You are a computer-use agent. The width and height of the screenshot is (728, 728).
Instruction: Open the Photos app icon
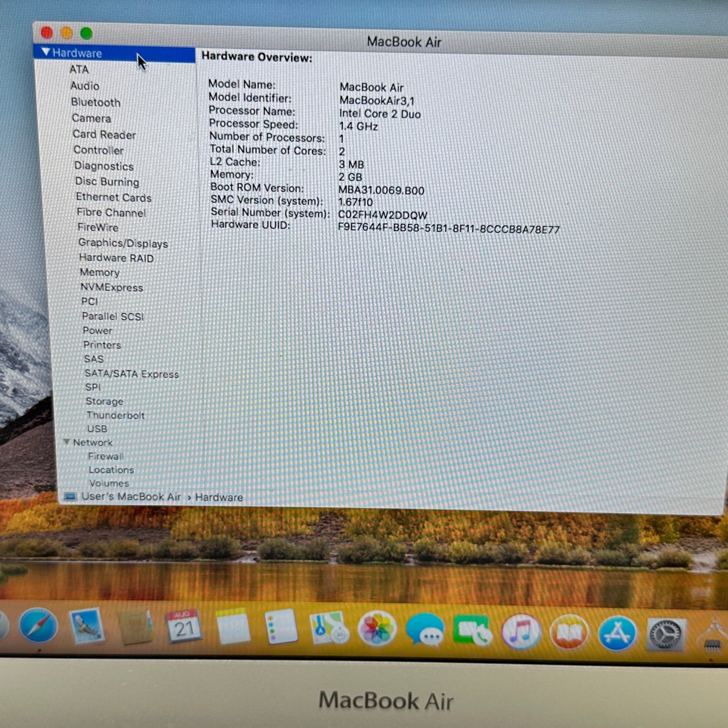click(x=377, y=629)
